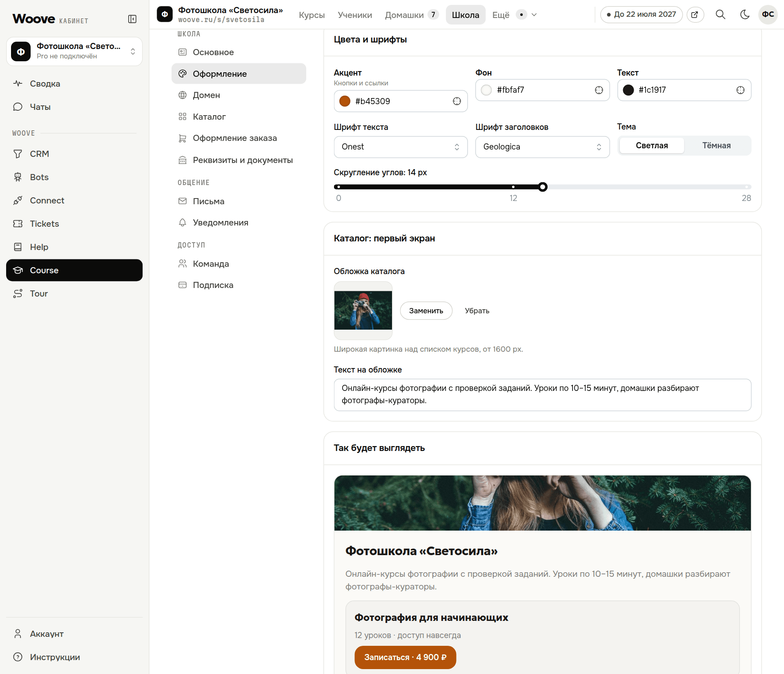Open Чаты in the sidebar
This screenshot has width=784, height=674.
pyautogui.click(x=74, y=107)
